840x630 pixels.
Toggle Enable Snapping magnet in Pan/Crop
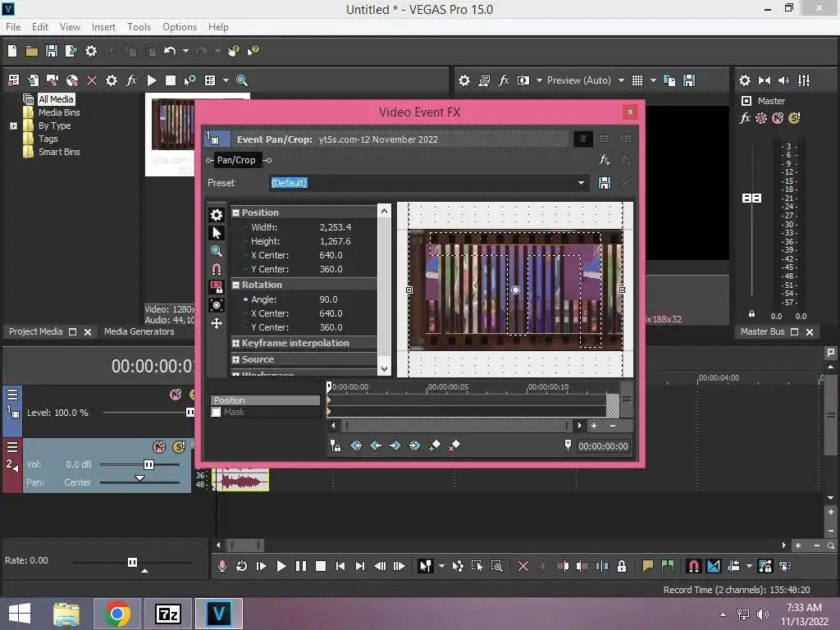(x=217, y=269)
